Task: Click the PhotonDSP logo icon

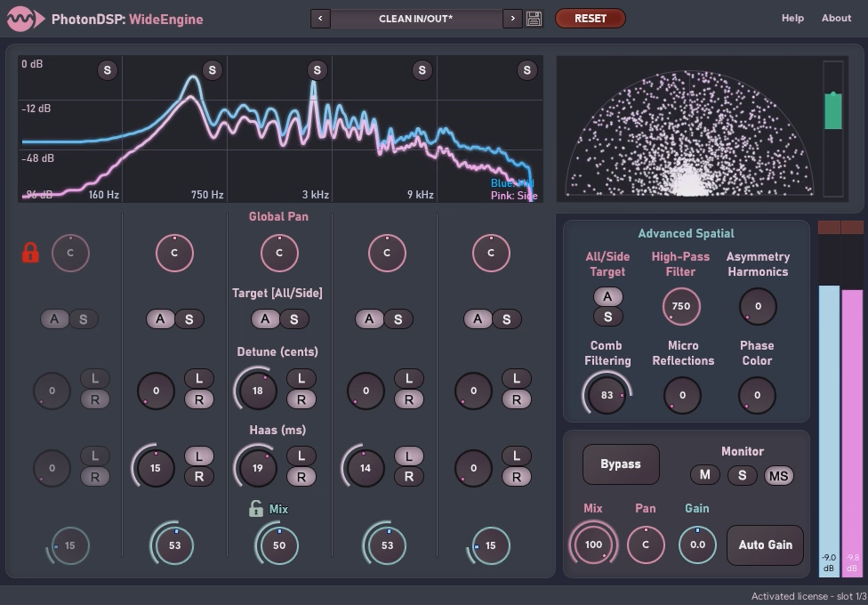Action: (26, 19)
